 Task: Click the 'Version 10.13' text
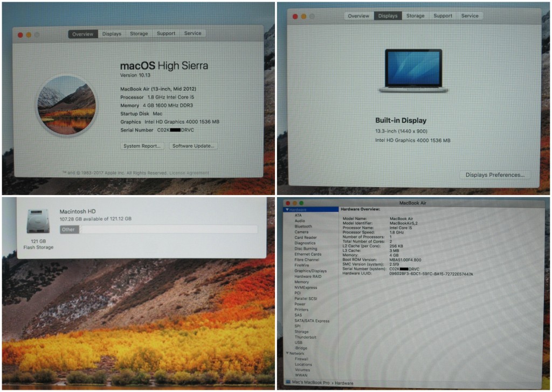[x=135, y=75]
